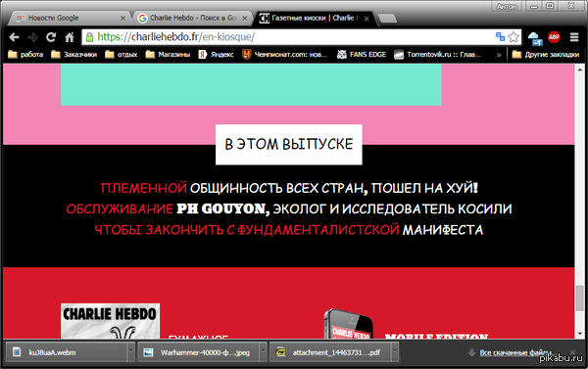Open the Магазины bookmarks folder
This screenshot has height=369, width=588.
(x=168, y=54)
